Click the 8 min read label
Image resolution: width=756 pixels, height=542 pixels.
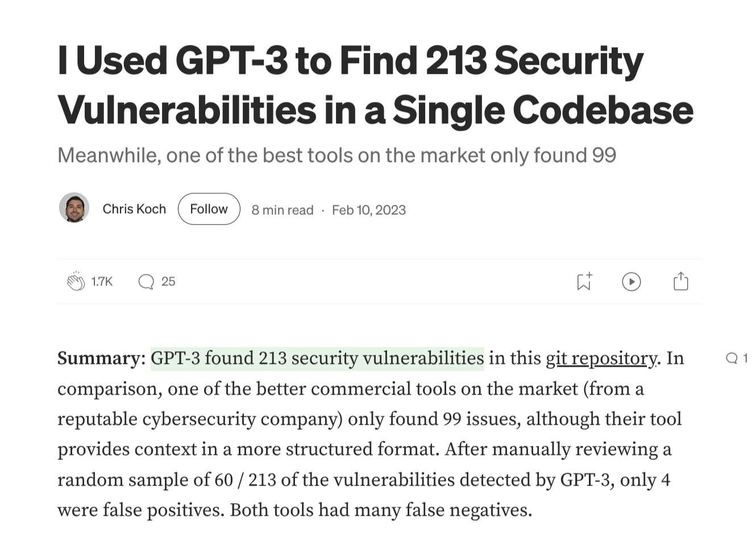pos(283,210)
